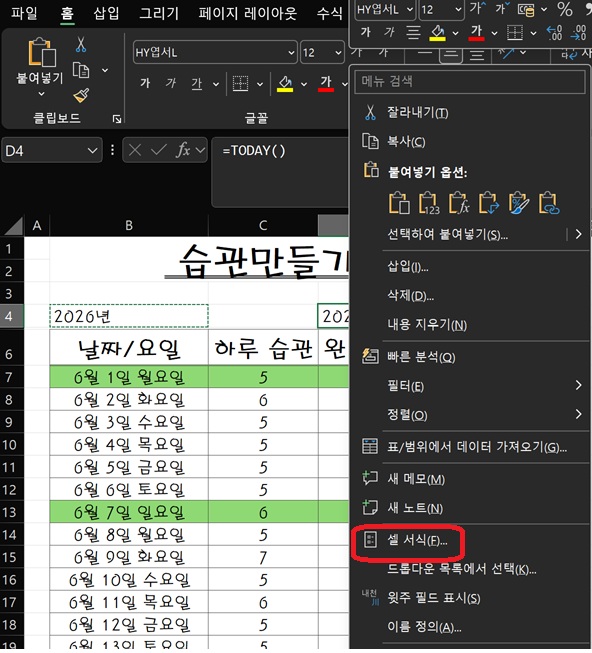
Task: Choose paste formulas (fx) option
Action: coord(459,203)
